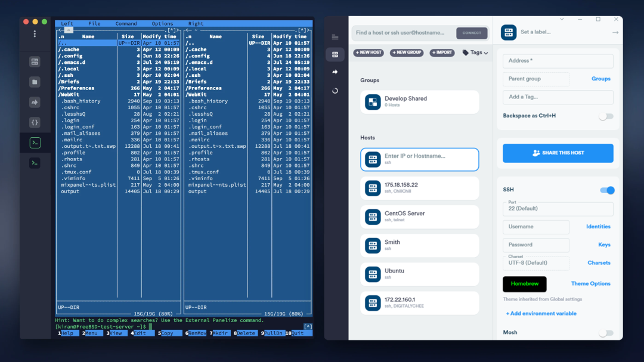Open the snippets curly braces icon
Screen dimensions: 644x362
point(35,122)
